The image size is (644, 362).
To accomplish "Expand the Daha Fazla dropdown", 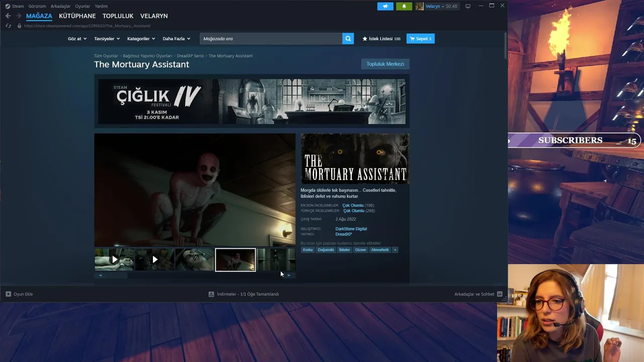I will (176, 39).
